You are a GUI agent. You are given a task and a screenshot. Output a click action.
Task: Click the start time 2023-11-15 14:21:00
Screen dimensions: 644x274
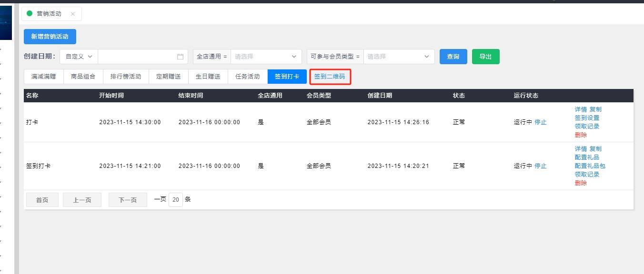pos(130,166)
